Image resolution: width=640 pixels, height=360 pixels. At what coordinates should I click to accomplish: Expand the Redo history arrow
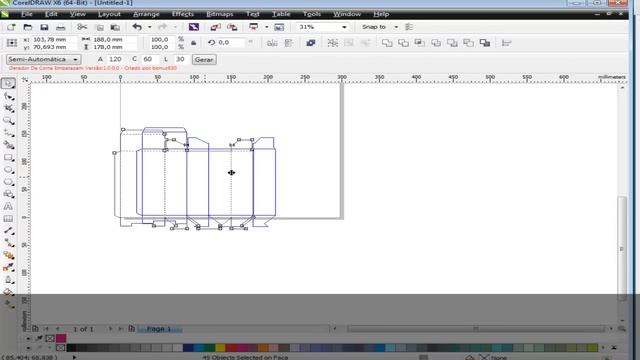coord(175,27)
